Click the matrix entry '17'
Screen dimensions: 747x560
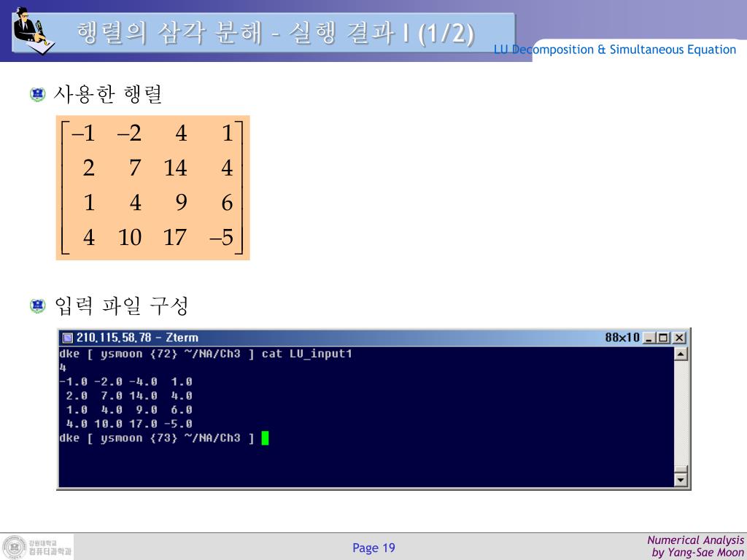pos(175,237)
